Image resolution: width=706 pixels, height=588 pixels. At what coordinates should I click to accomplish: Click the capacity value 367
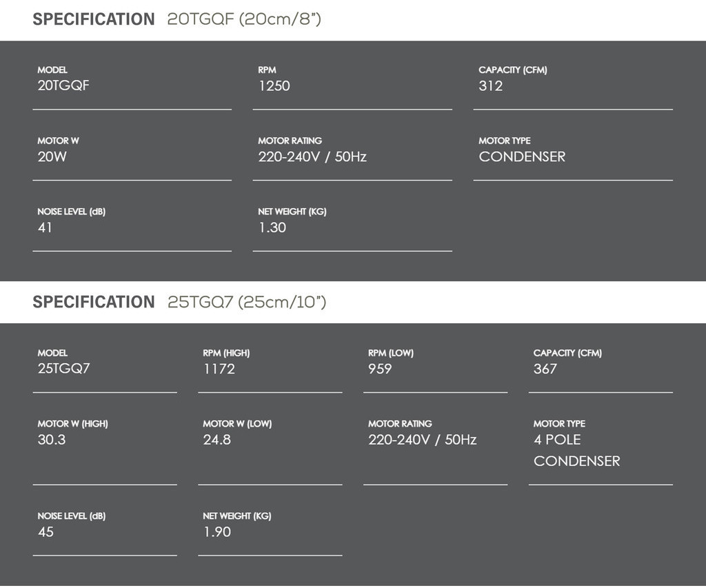tap(545, 369)
